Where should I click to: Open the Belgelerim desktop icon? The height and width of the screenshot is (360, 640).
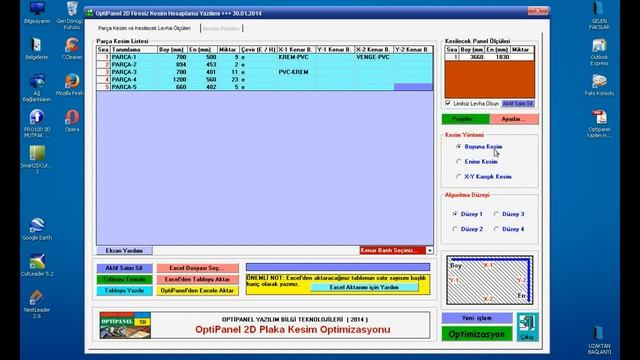point(37,48)
